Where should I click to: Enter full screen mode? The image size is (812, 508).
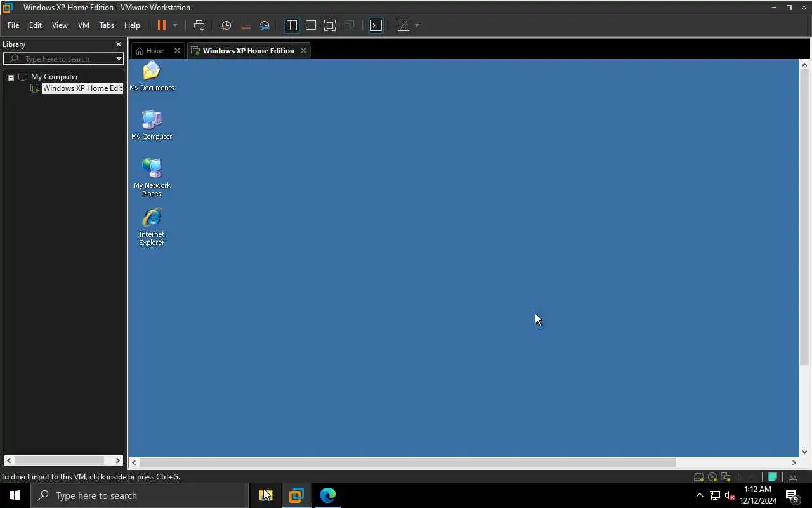330,25
